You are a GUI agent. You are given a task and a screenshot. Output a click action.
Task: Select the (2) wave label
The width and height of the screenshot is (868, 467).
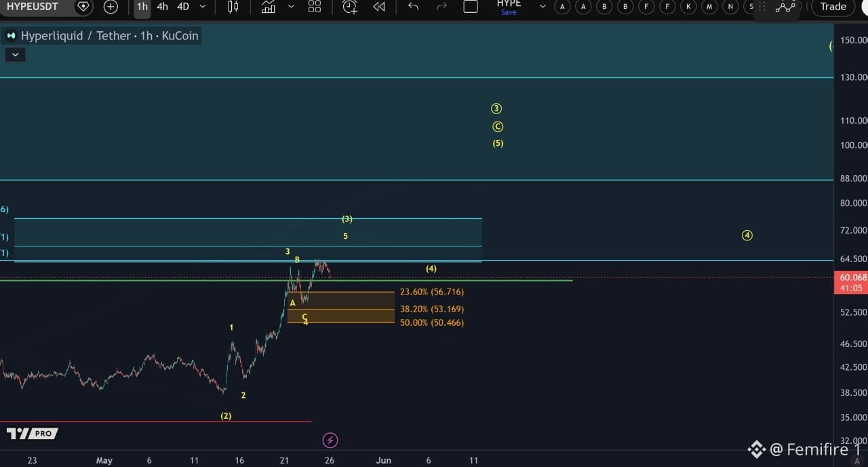click(226, 415)
